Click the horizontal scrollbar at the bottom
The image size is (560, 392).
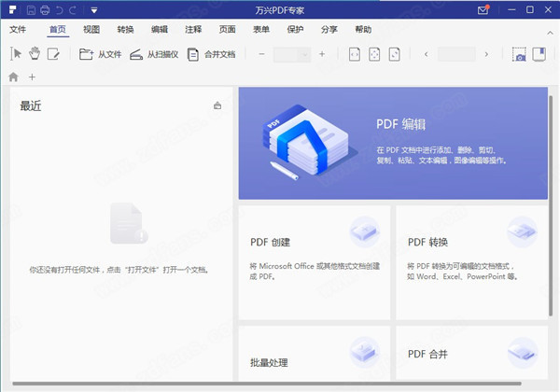pos(267,384)
